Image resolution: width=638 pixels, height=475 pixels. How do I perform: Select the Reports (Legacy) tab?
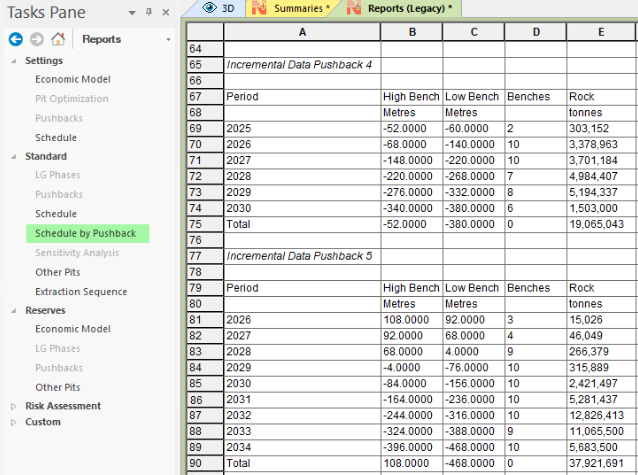tap(410, 8)
